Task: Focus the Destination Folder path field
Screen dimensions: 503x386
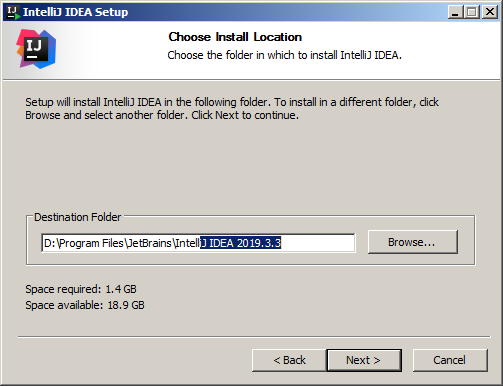Action: click(198, 243)
